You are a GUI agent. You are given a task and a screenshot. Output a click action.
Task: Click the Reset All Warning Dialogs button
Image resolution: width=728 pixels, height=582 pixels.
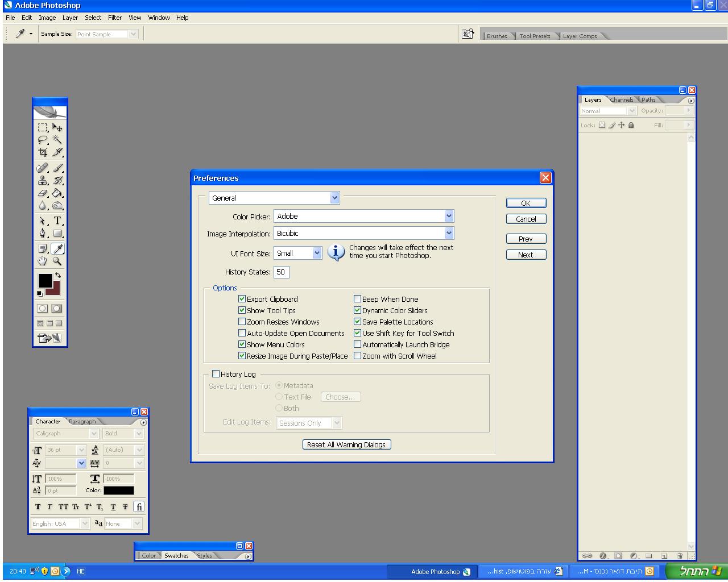[346, 444]
